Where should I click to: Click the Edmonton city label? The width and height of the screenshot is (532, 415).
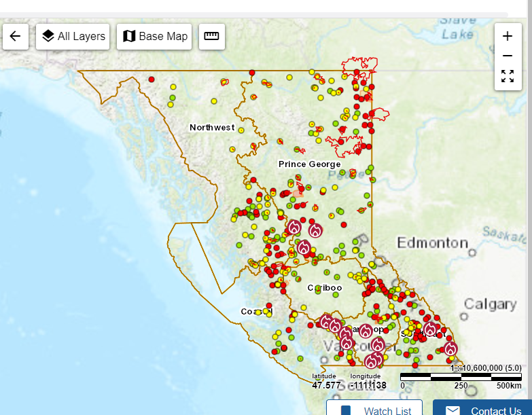[432, 243]
